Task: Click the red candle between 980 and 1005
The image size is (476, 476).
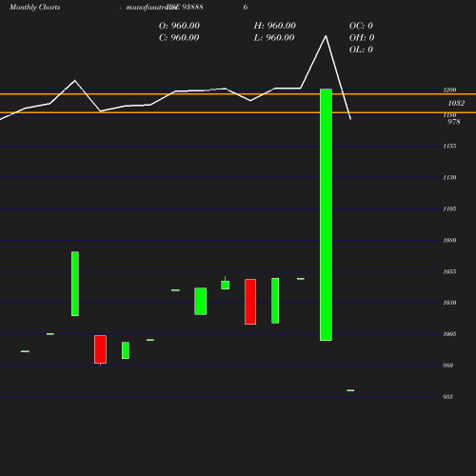Action: click(100, 349)
